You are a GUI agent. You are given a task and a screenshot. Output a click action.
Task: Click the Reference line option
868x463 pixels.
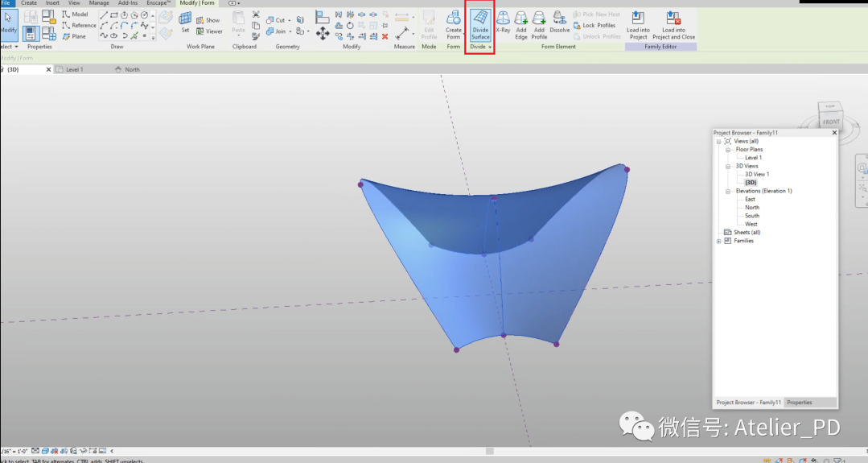[79, 26]
